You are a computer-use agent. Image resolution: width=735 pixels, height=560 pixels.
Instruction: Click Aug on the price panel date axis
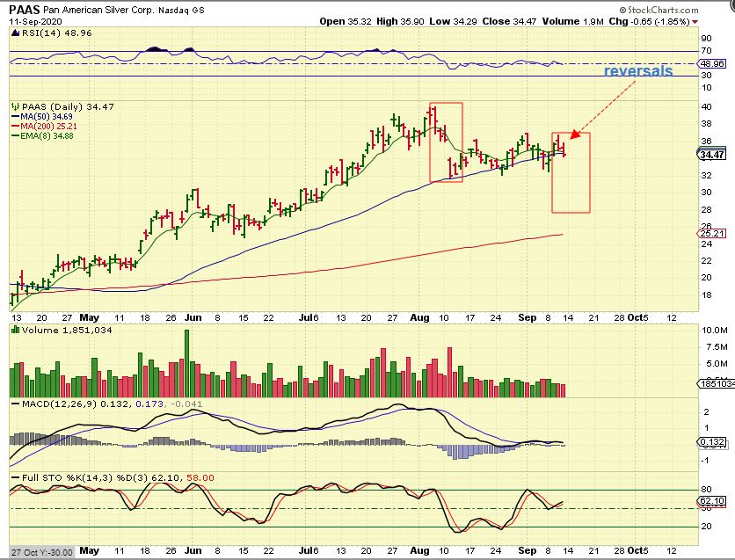419,317
